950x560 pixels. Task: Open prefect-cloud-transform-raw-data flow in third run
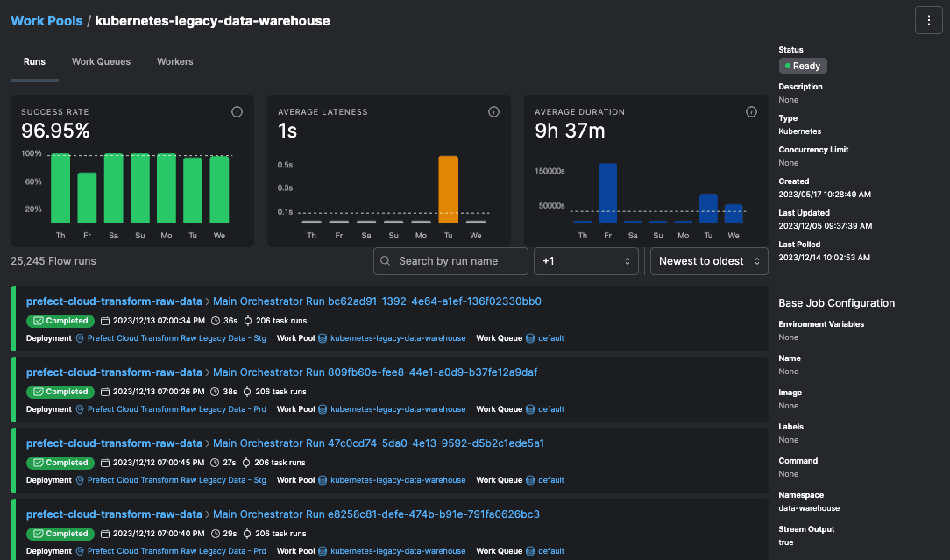114,443
